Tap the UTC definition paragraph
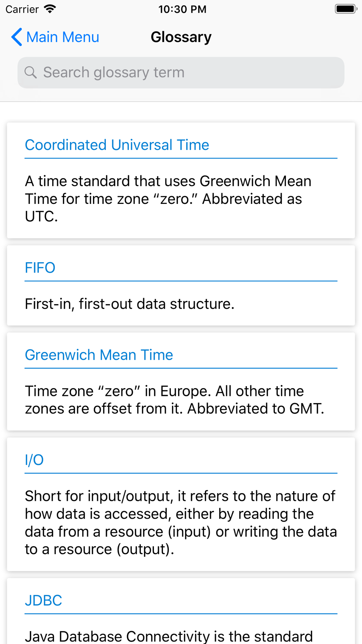 pos(168,199)
